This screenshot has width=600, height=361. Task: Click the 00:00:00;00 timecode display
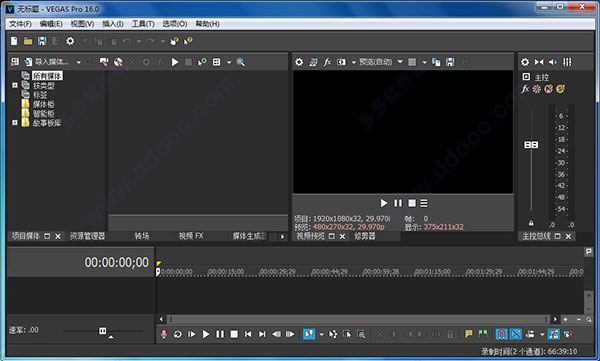(x=117, y=262)
